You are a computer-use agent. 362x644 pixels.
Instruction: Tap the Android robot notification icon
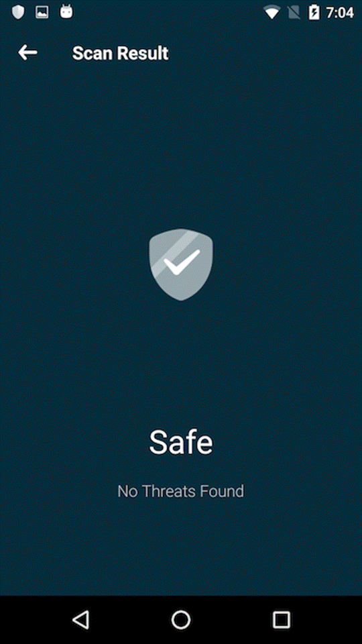click(66, 12)
